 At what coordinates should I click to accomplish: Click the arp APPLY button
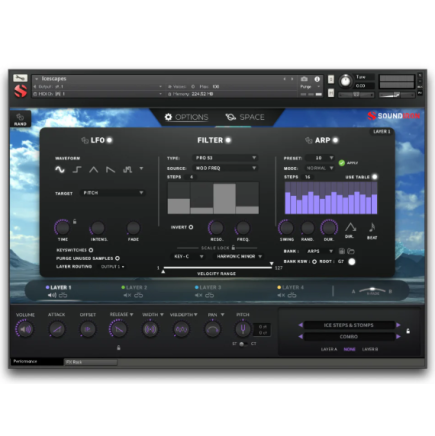(x=348, y=163)
